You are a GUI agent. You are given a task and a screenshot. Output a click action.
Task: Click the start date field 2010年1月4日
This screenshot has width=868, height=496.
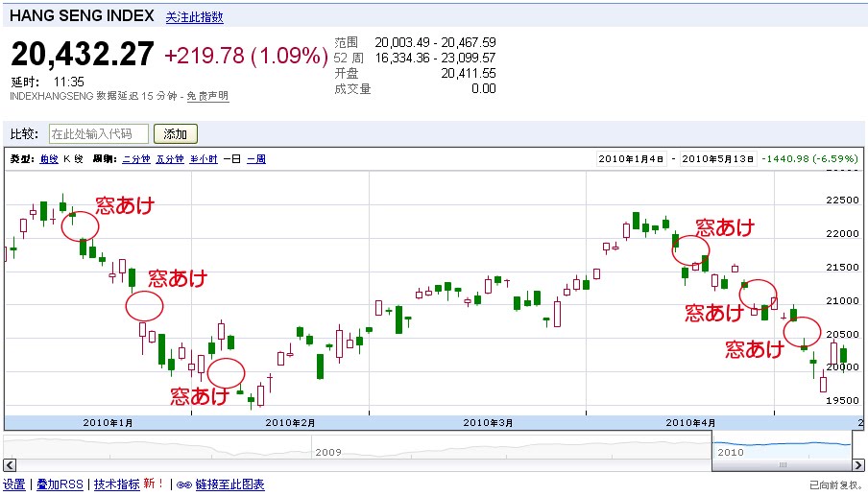pos(631,158)
